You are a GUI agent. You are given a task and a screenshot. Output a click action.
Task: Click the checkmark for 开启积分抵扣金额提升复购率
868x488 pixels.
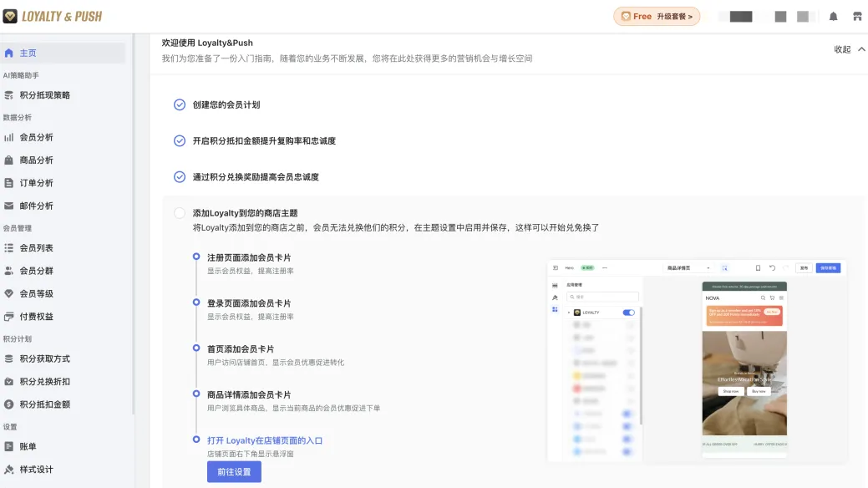(x=180, y=140)
